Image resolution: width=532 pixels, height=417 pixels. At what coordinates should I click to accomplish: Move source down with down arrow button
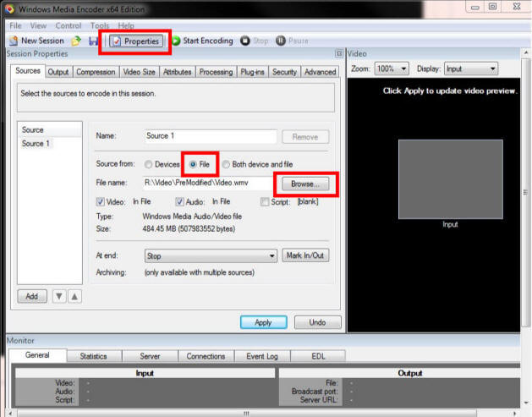pos(59,297)
